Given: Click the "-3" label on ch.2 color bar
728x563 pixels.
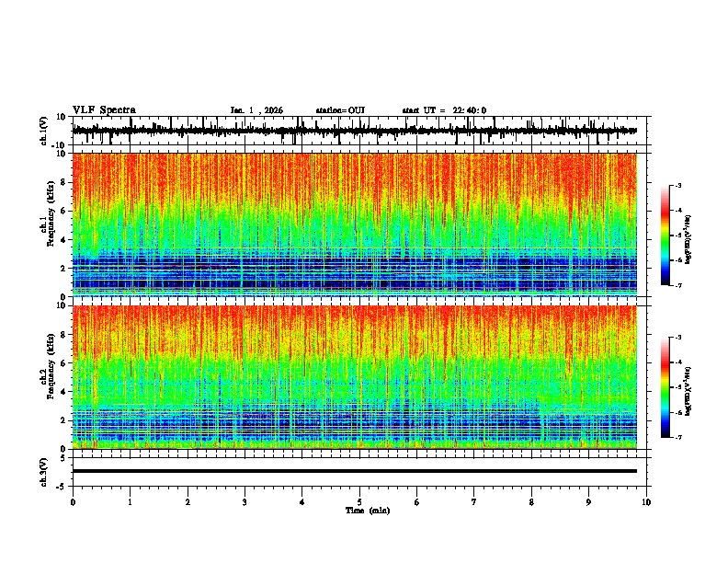Looking at the screenshot, I should [677, 338].
